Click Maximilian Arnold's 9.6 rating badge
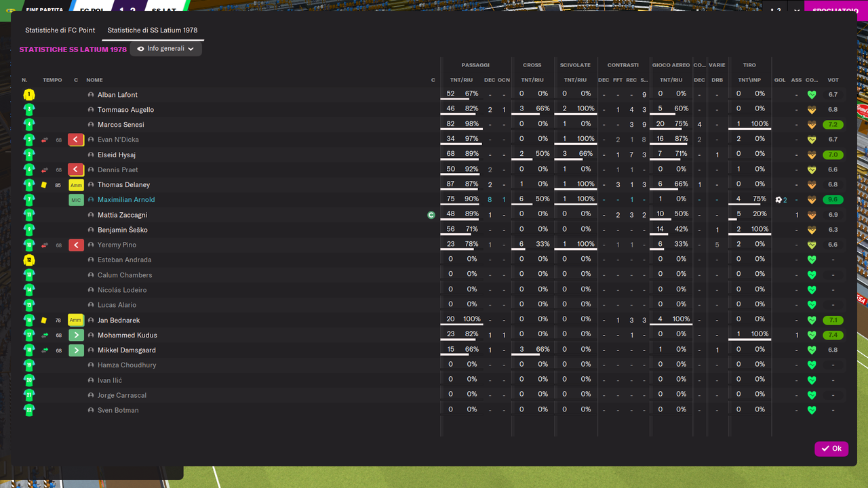The width and height of the screenshot is (868, 488). pyautogui.click(x=833, y=200)
